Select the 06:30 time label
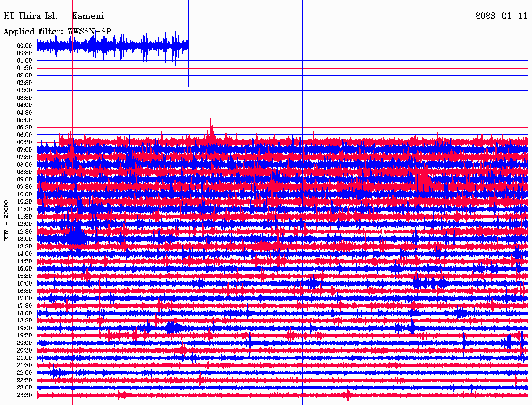 point(24,142)
